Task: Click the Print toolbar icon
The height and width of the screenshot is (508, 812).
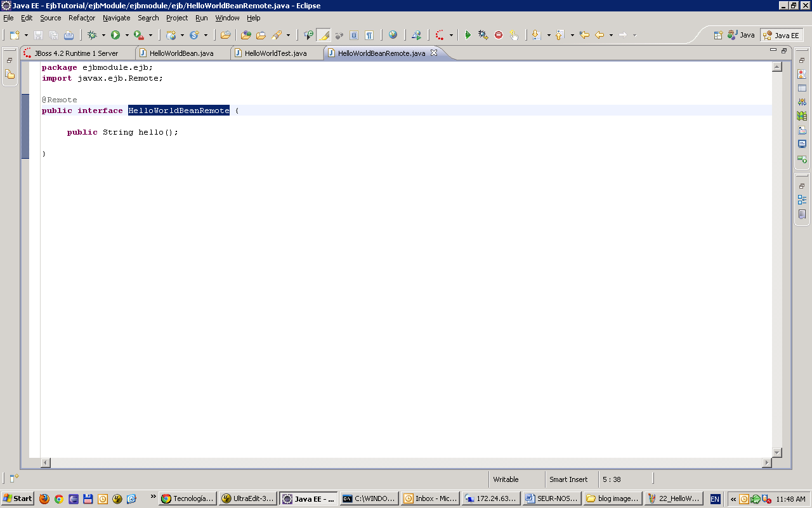Action: (x=69, y=35)
